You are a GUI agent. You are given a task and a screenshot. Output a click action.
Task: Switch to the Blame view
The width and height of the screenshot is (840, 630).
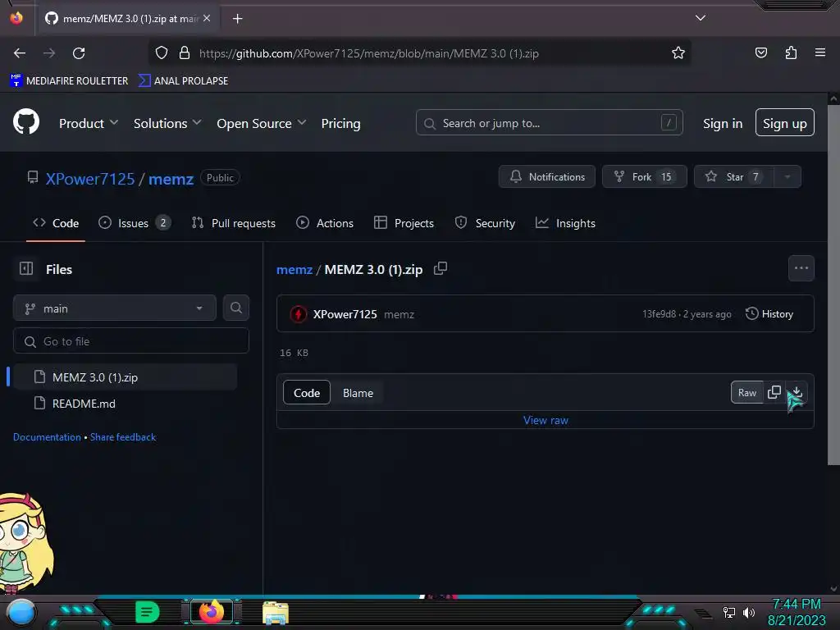point(358,393)
